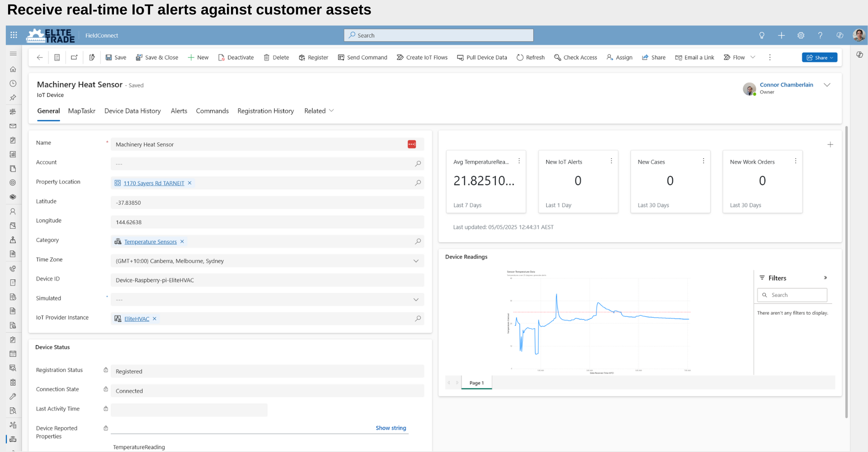868x452 pixels.
Task: Open the settings gear icon
Action: (801, 35)
